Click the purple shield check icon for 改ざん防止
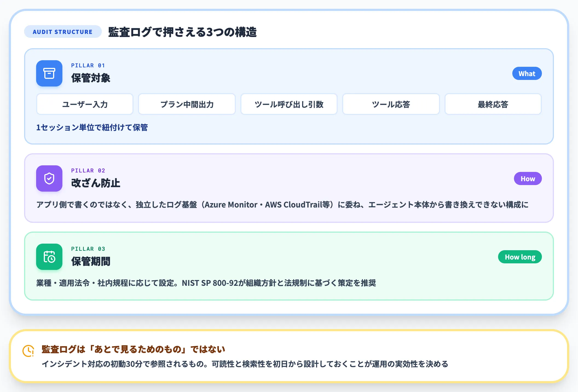Screen dimensions: 578x392 49,178
